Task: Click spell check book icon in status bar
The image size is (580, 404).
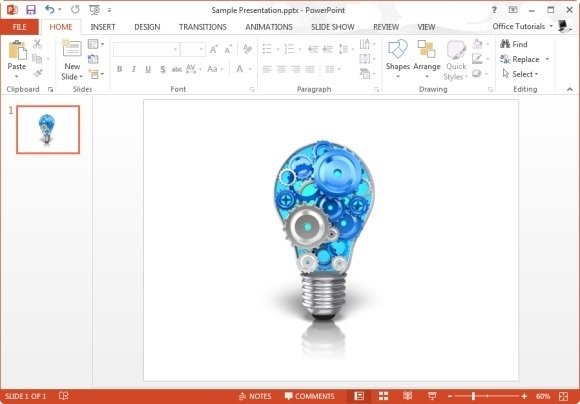Action: point(64,396)
